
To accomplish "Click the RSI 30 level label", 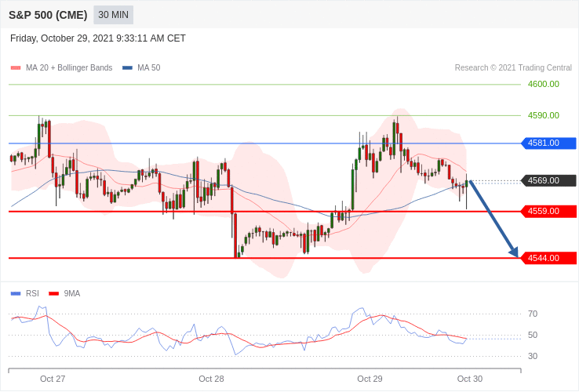I will tap(533, 357).
